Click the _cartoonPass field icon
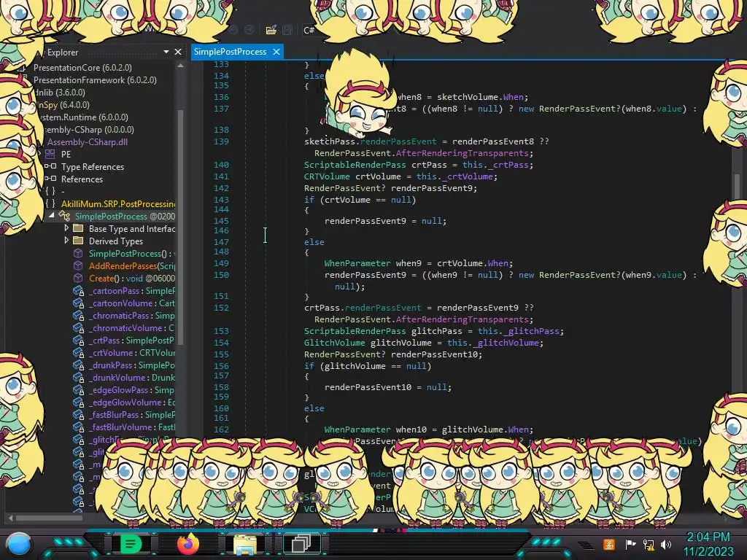Viewport: 747px width, 560px height. point(78,290)
